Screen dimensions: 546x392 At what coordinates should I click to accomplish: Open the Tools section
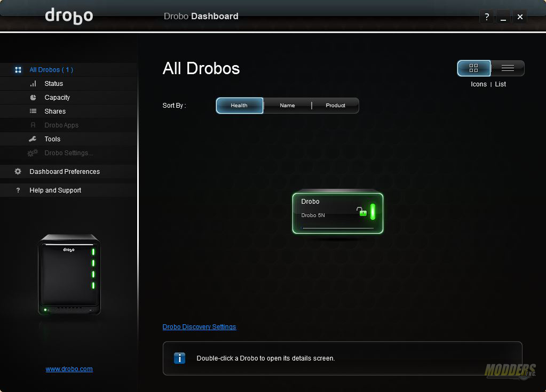[69, 139]
